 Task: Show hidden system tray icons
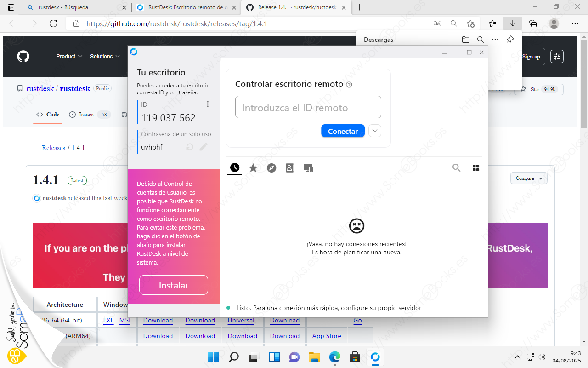pyautogui.click(x=518, y=357)
